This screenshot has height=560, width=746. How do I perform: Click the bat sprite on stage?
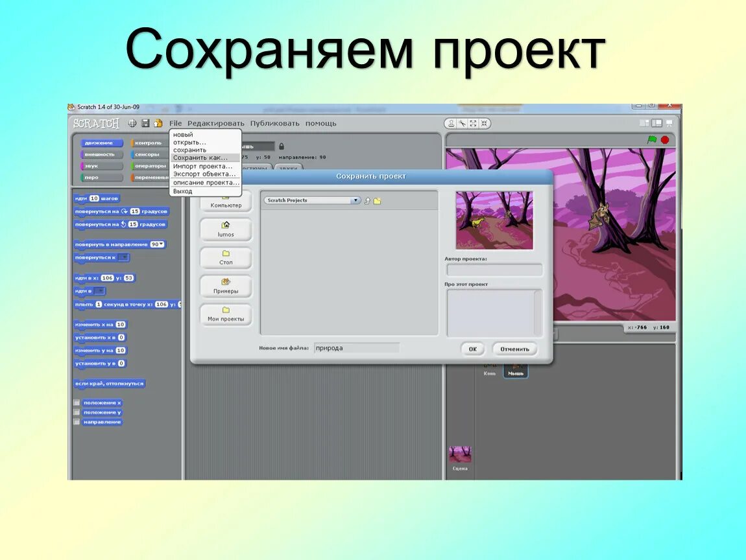click(599, 216)
